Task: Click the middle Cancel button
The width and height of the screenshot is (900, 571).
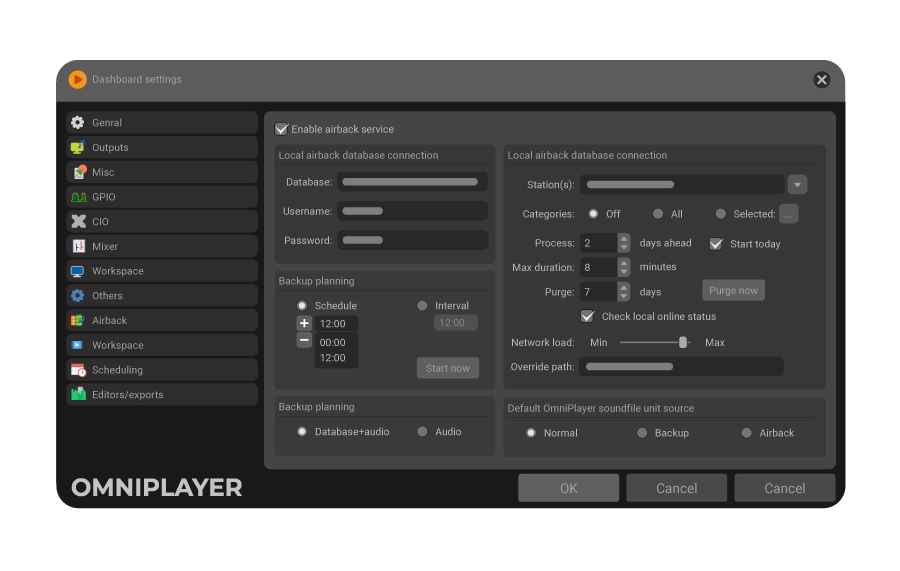Action: click(x=676, y=488)
